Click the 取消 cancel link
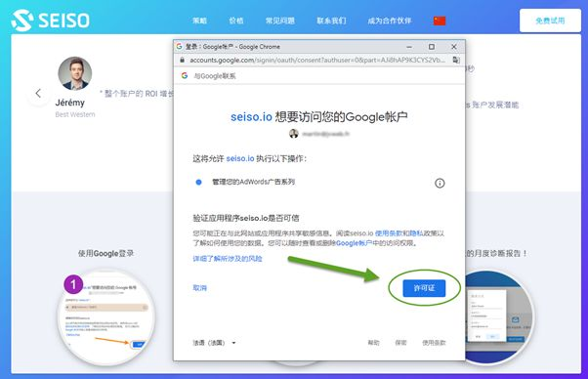Screen dimensions: 588x379 click(199, 288)
